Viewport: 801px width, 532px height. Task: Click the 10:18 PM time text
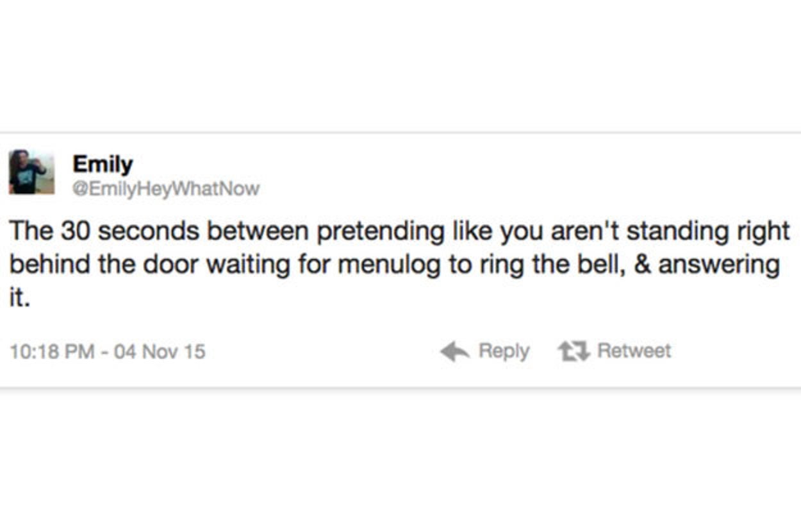tap(51, 352)
